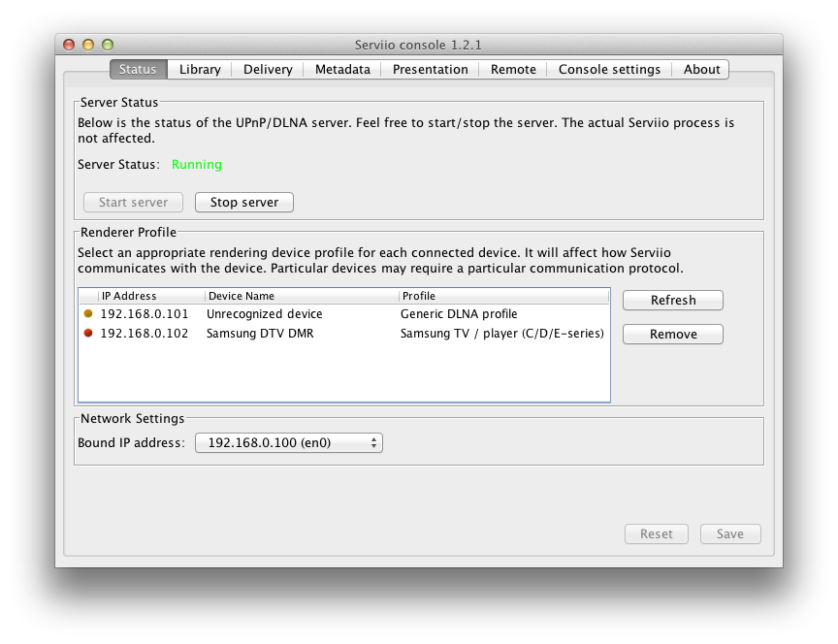Image resolution: width=838 pixels, height=644 pixels.
Task: Click the Device Name column header
Action: click(302, 296)
